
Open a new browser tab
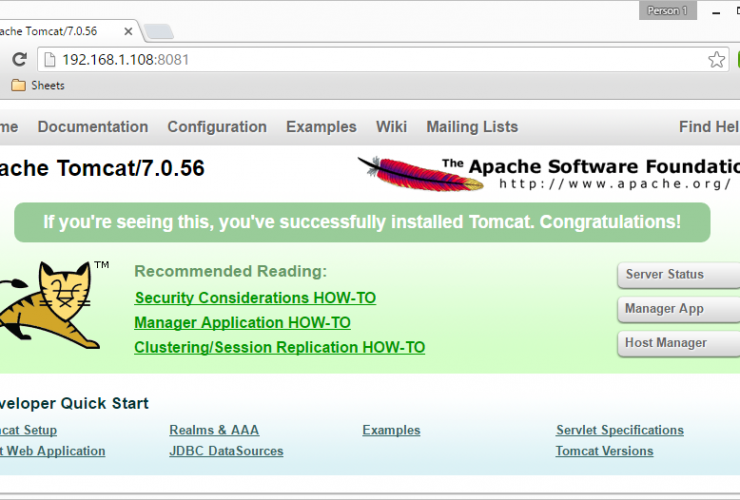click(157, 31)
